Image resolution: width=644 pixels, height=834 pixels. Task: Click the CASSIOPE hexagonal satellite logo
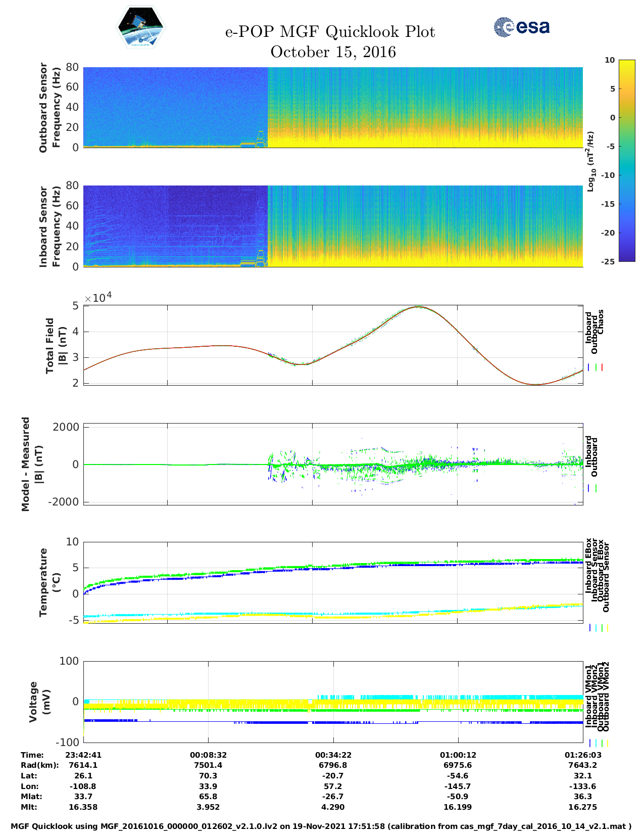coord(140,28)
